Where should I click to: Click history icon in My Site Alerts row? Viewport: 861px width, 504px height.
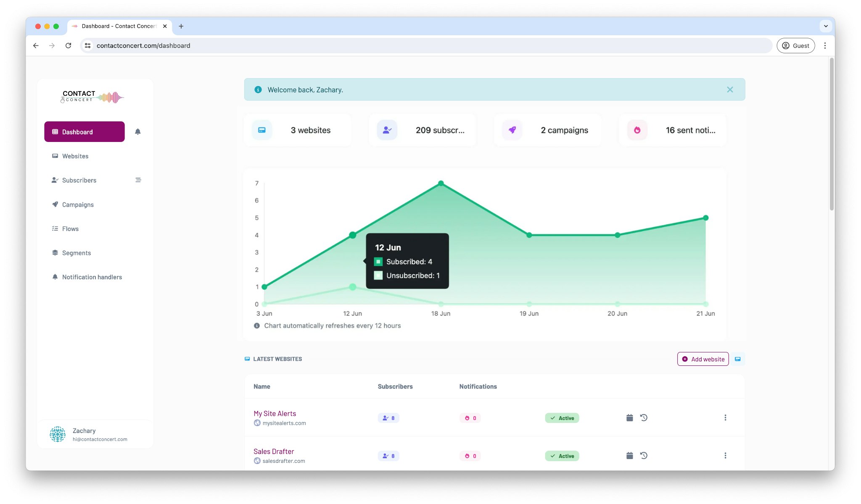point(644,417)
